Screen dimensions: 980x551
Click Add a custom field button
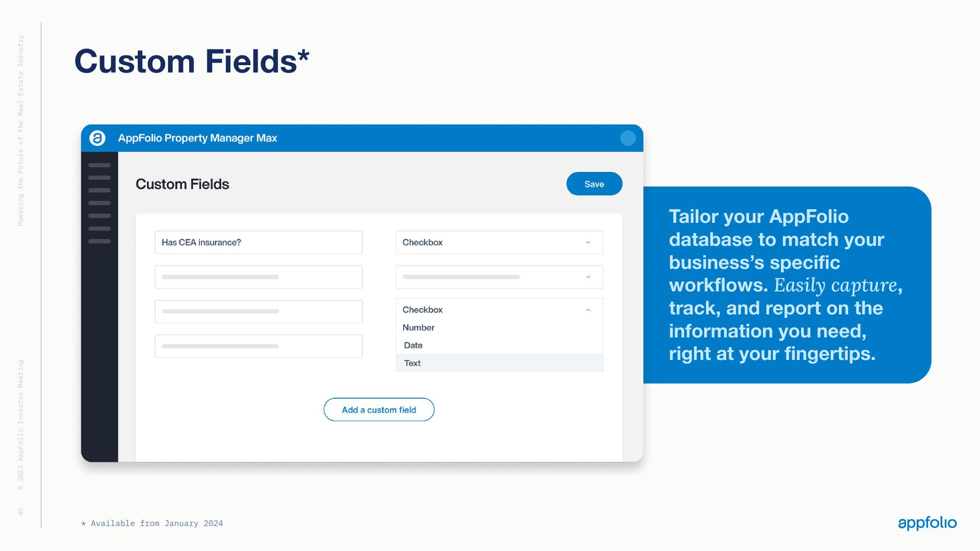[x=379, y=409]
